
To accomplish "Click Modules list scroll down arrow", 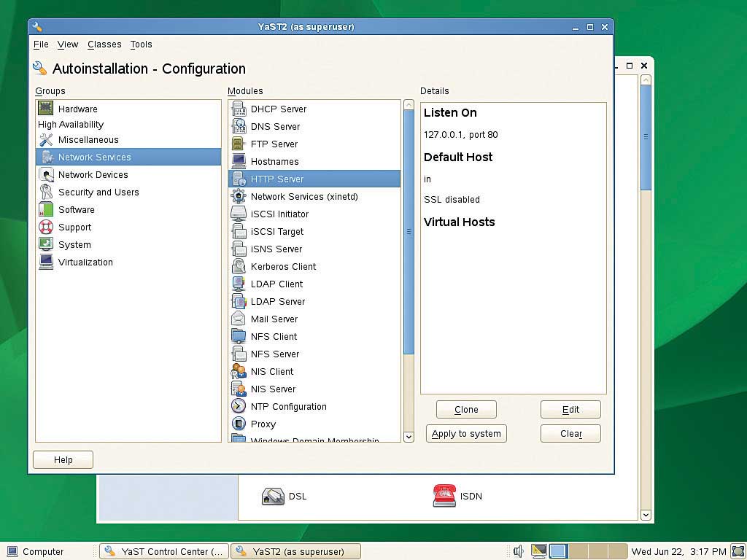I will point(409,437).
